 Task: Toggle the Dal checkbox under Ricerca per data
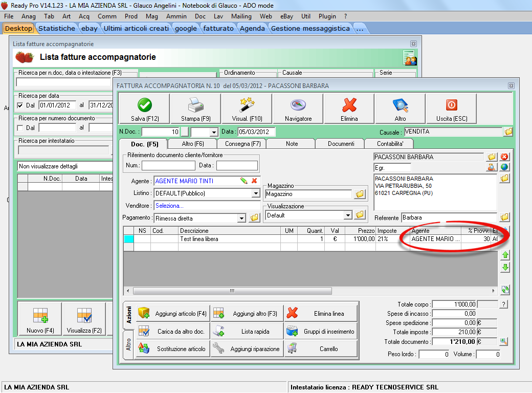click(x=20, y=105)
